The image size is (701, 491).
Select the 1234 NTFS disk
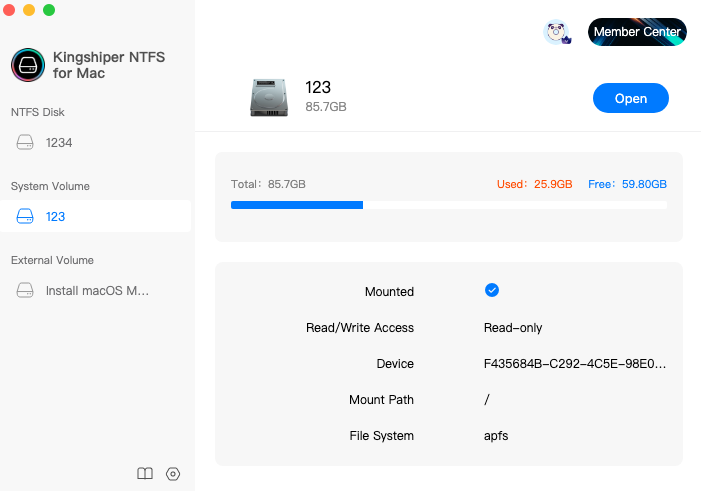[95, 143]
